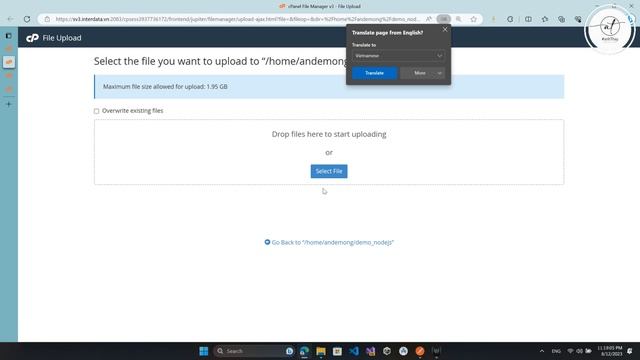Click the browser back arrow
The width and height of the screenshot is (640, 360).
pyautogui.click(x=10, y=19)
